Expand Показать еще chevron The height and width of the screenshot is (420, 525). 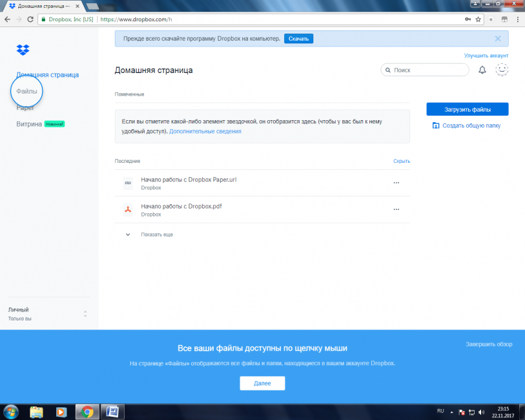pyautogui.click(x=128, y=235)
